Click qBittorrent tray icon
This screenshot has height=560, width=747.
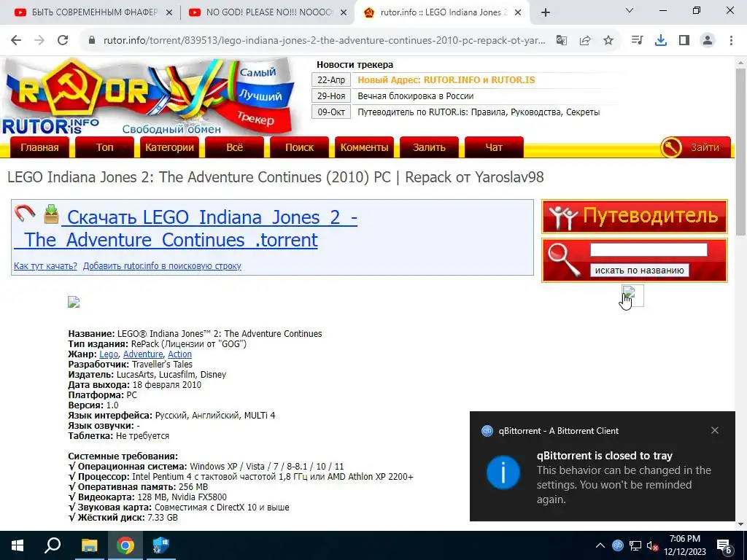click(x=617, y=545)
